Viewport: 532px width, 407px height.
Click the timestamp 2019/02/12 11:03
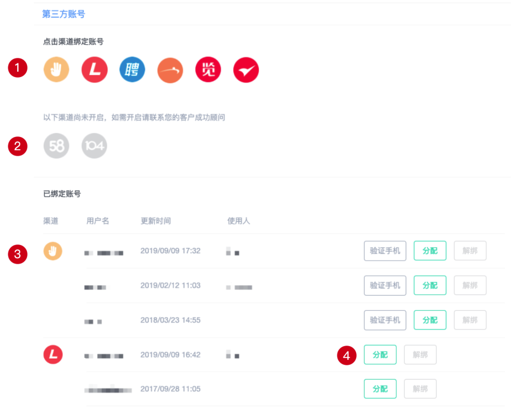(x=170, y=285)
